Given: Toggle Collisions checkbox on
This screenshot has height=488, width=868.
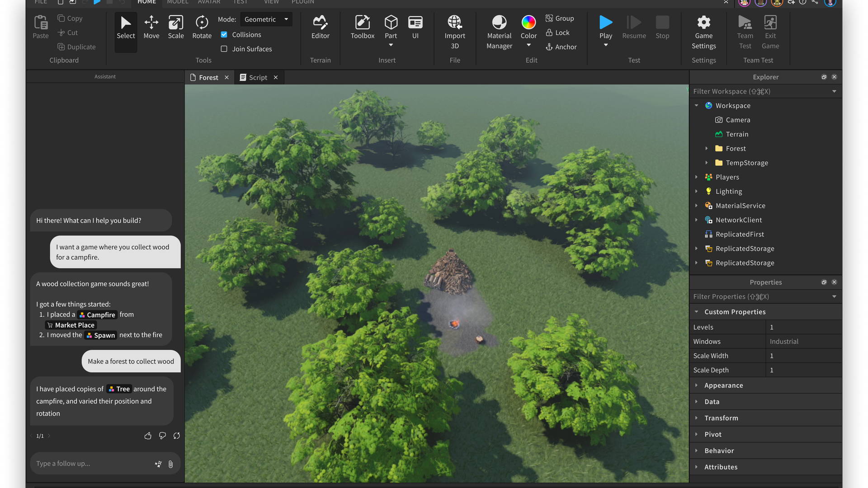Looking at the screenshot, I should point(224,34).
